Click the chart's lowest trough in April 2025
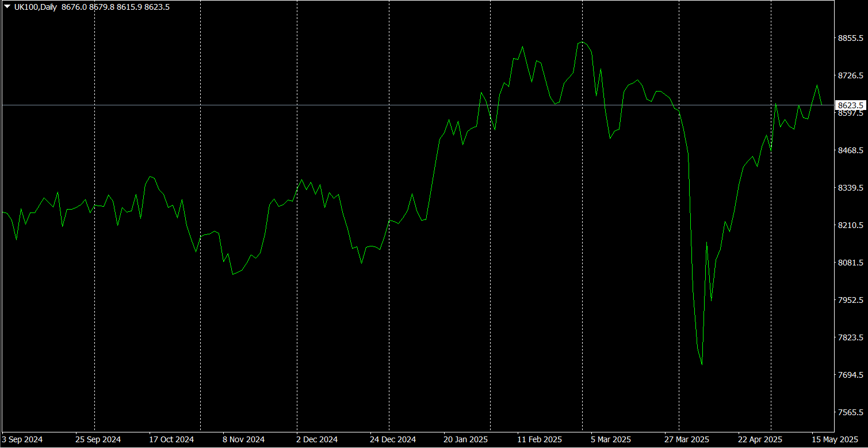This screenshot has width=868, height=448. point(702,364)
